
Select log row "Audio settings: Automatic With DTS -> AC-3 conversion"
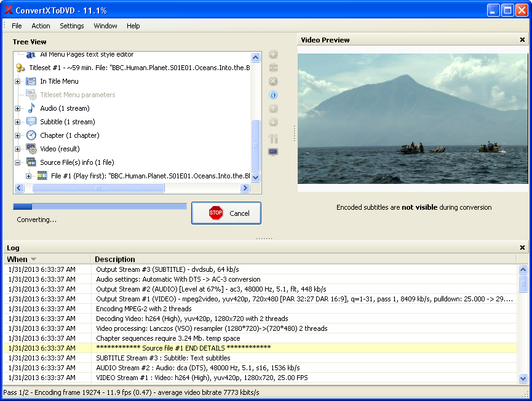[260, 280]
